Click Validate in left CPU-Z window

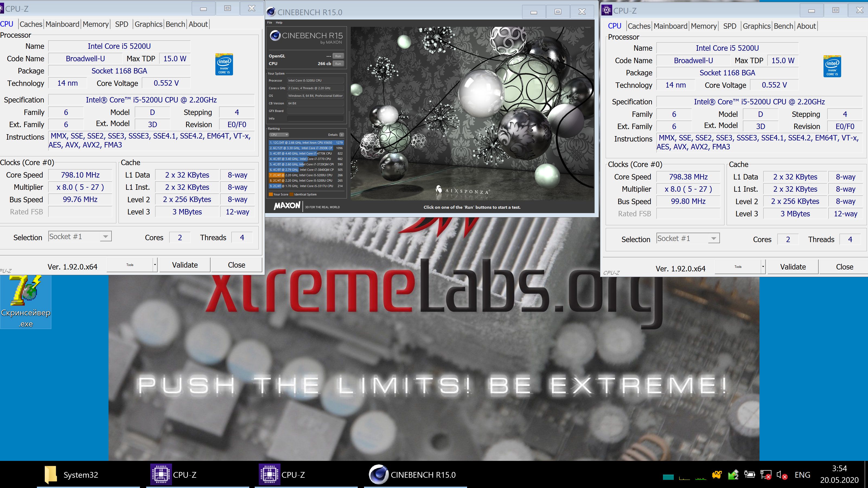pos(185,265)
